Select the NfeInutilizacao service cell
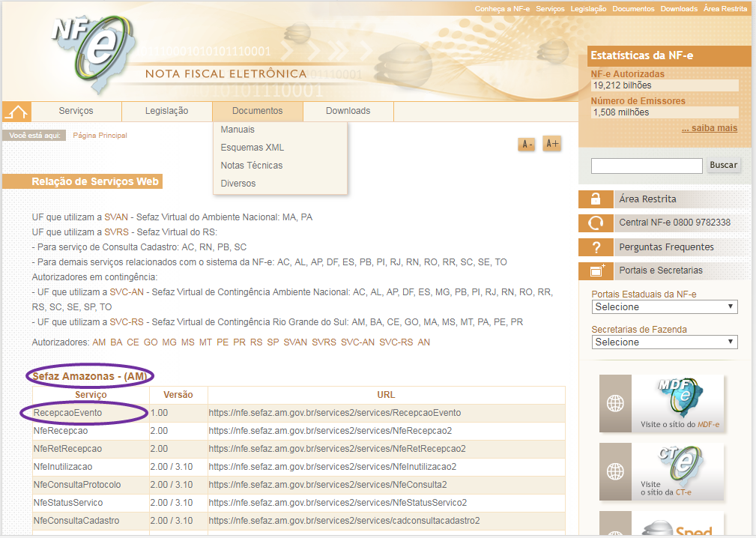The width and height of the screenshot is (756, 538). point(91,467)
